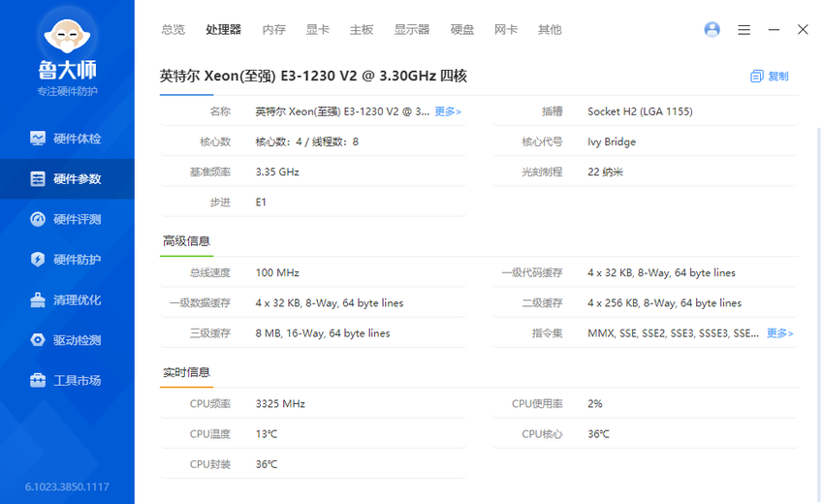
Task: Open 硬件评测 in the sidebar
Action: pyautogui.click(x=67, y=219)
